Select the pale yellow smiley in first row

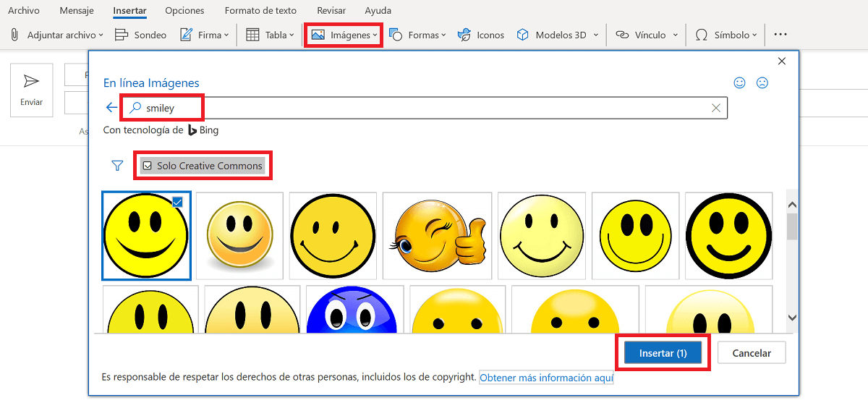pyautogui.click(x=541, y=236)
